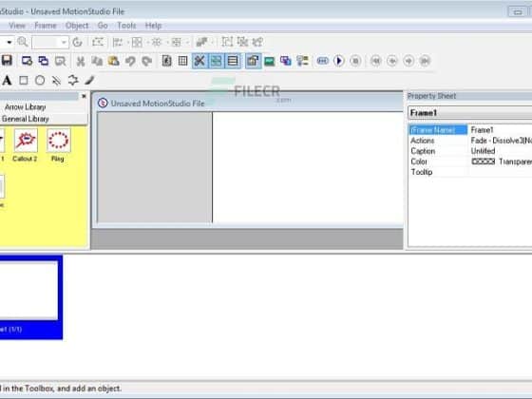Click the next frame button
Viewport: 532px width, 399px height.
tap(408, 61)
